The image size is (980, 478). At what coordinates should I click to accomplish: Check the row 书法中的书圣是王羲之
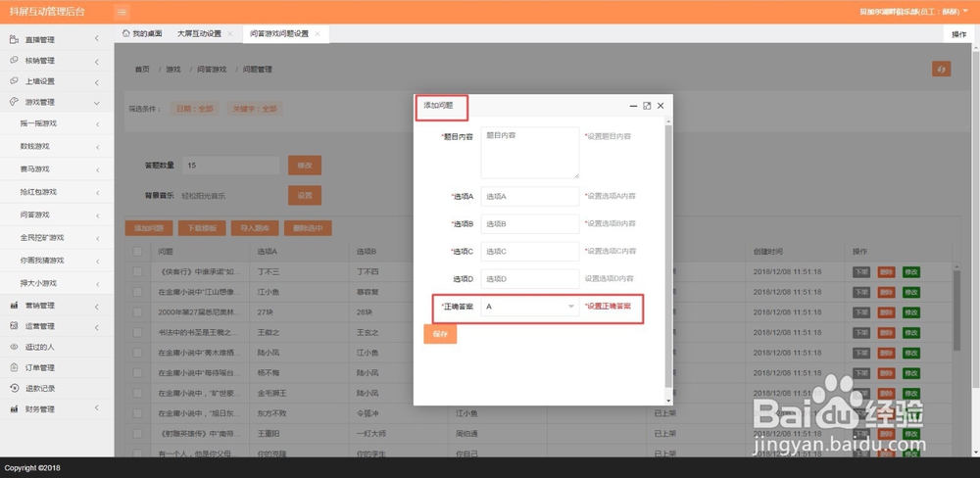point(137,332)
